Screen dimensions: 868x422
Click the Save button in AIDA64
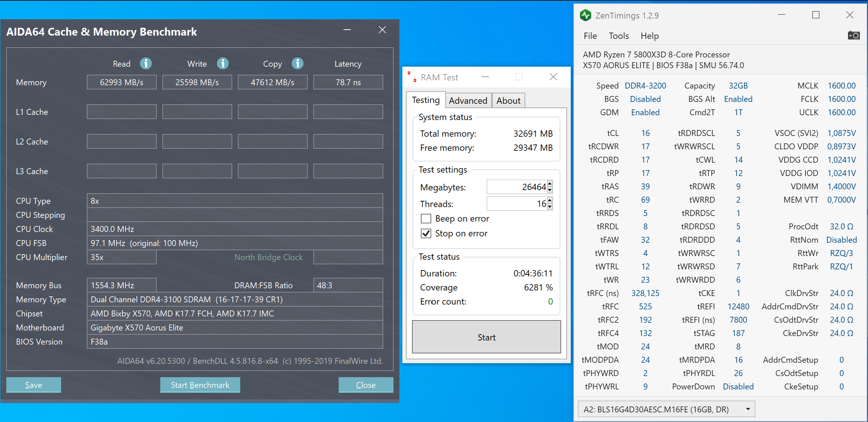pos(33,385)
